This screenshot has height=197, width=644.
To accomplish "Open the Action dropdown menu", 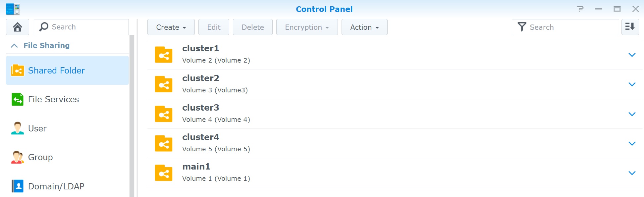I will tap(364, 27).
